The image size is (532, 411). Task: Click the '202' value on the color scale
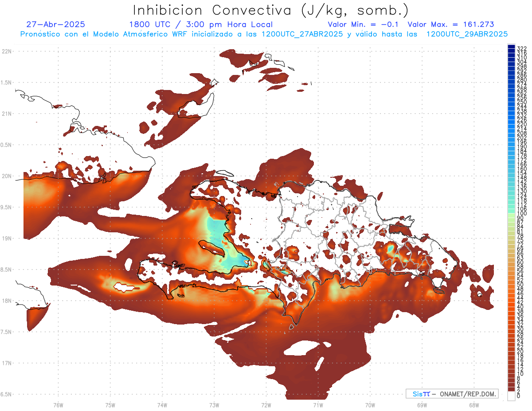(x=522, y=137)
